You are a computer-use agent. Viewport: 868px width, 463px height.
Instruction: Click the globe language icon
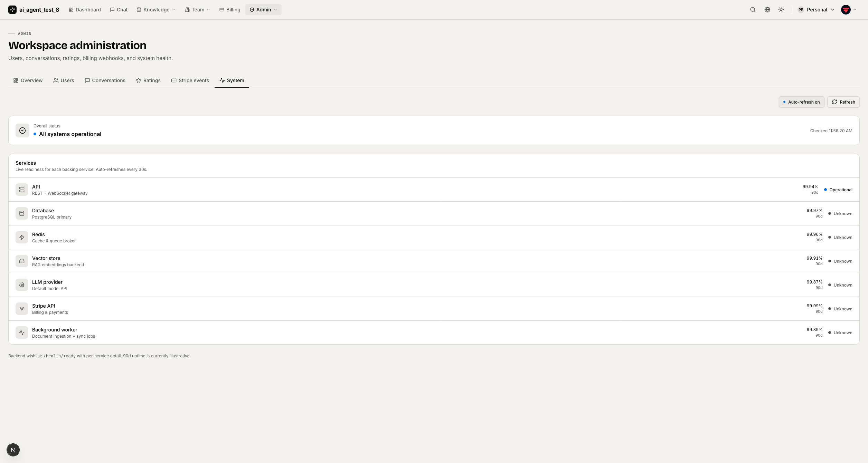pyautogui.click(x=767, y=10)
